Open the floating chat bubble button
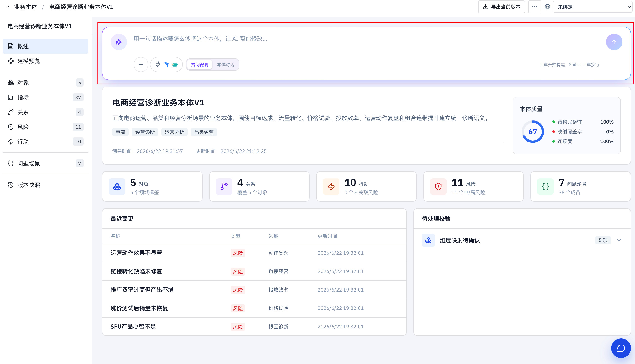The image size is (635, 364). tap(621, 348)
